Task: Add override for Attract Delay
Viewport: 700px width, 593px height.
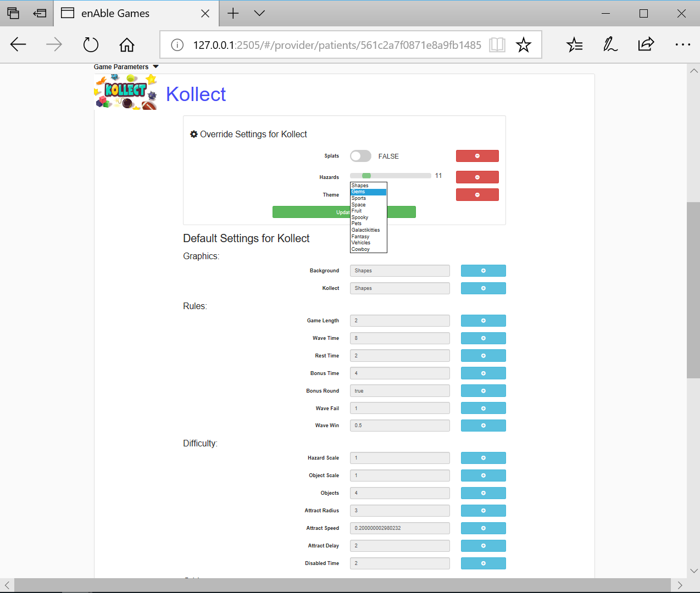Action: tap(484, 546)
